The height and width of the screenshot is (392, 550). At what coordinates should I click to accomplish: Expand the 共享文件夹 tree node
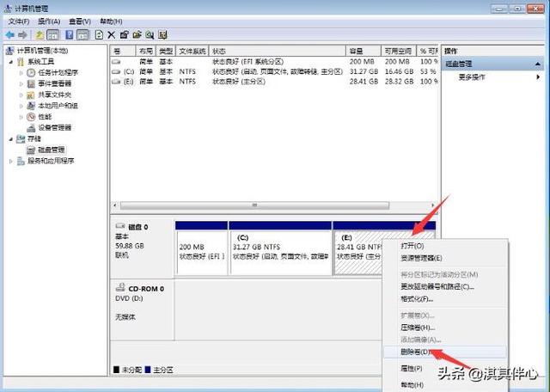21,95
